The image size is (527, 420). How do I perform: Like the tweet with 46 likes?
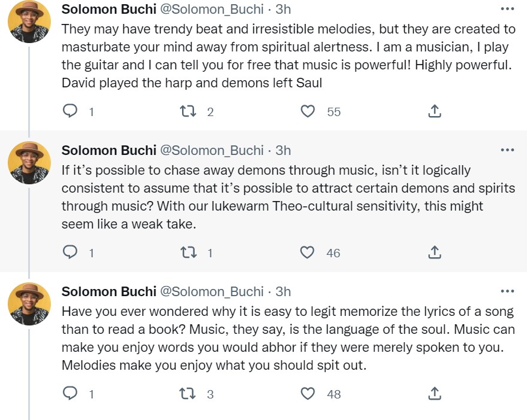coord(308,252)
